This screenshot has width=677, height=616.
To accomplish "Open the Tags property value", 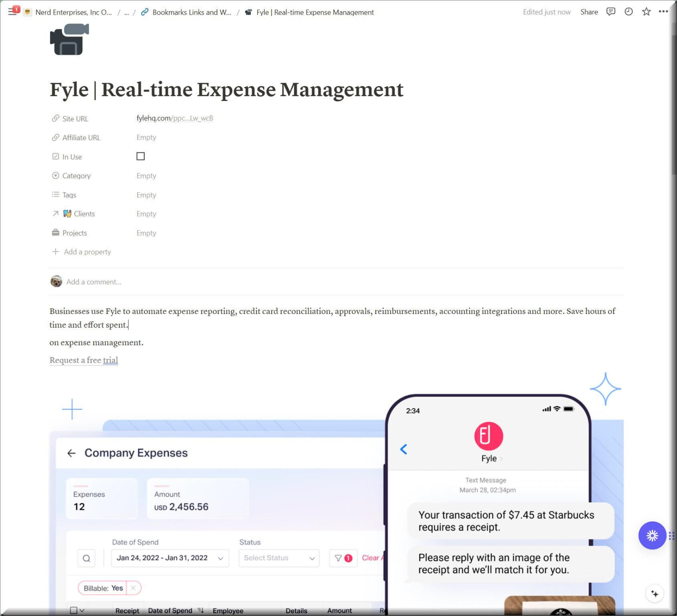I will [146, 195].
